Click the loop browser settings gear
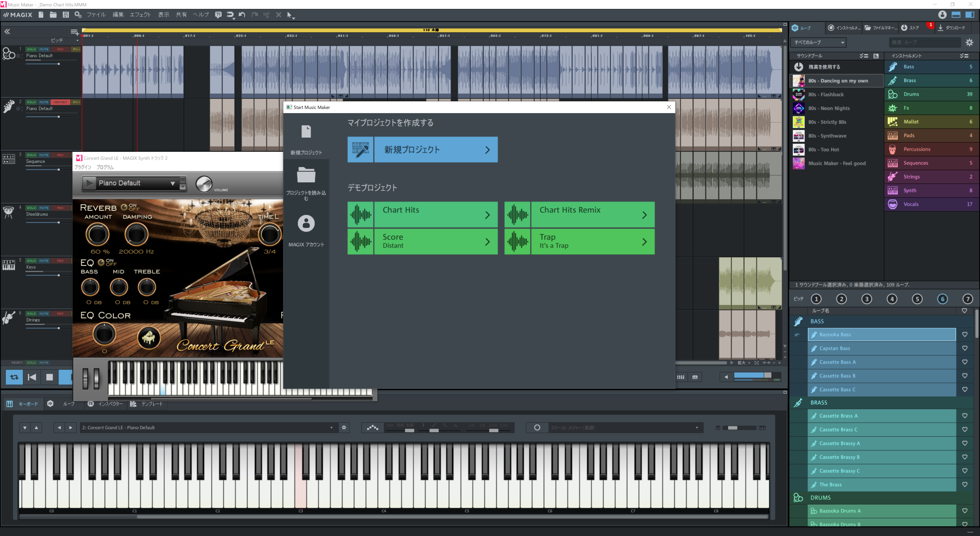The image size is (980, 536). (x=969, y=42)
